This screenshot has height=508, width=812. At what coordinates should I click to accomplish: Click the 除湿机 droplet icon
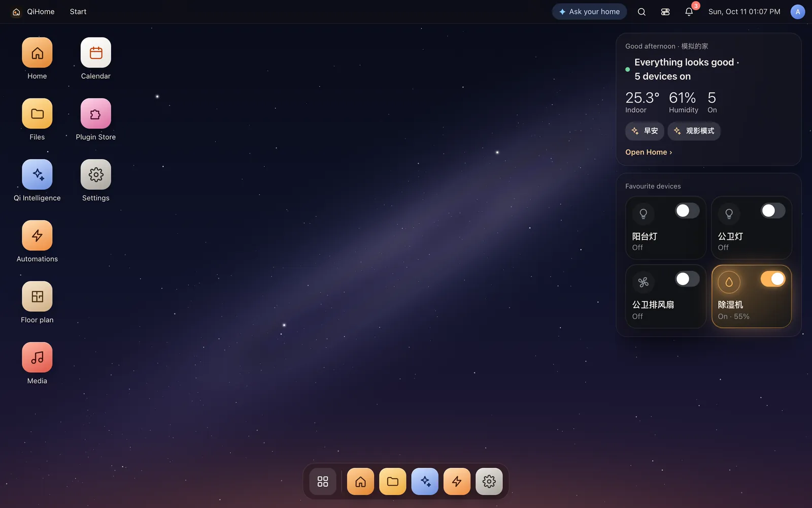click(x=729, y=282)
